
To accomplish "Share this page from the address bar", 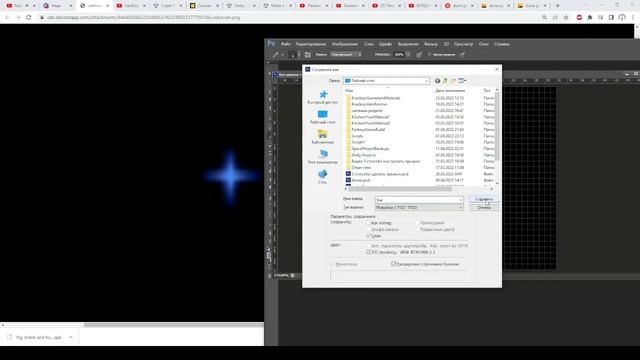I will click(x=555, y=18).
